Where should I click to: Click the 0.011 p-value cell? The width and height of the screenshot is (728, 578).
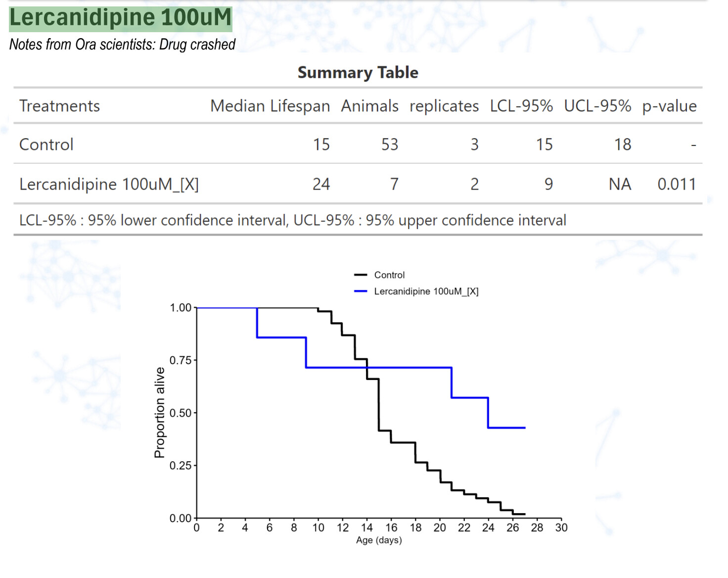point(676,184)
